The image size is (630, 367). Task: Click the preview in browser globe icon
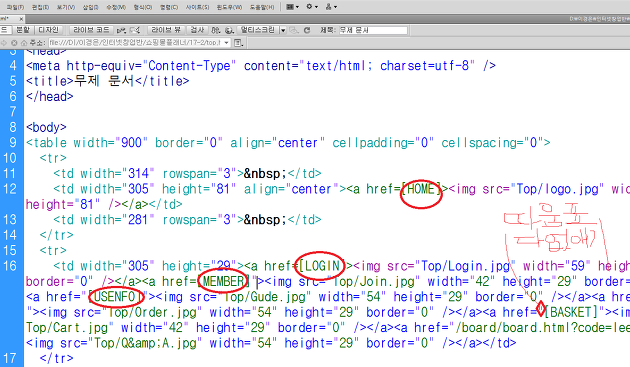click(229, 31)
